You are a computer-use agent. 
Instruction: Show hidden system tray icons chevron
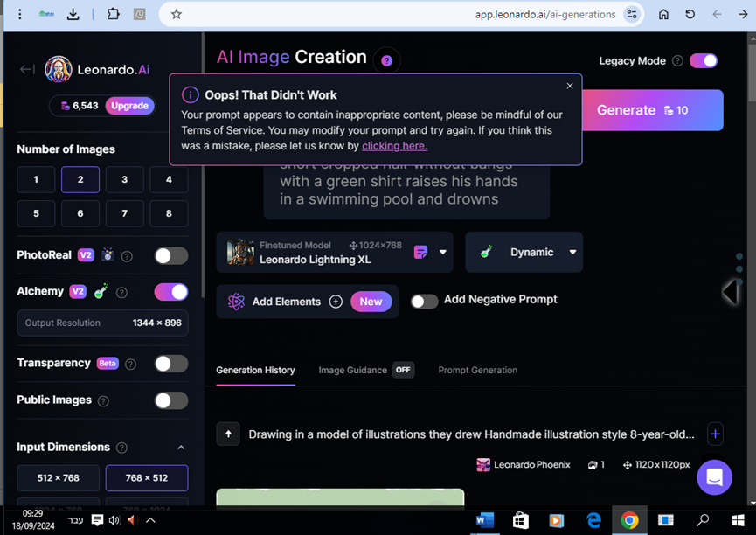150,520
